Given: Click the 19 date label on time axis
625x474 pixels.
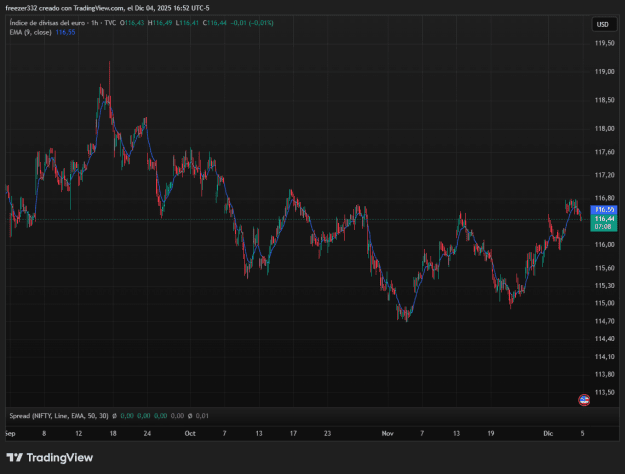Looking at the screenshot, I should pos(491,433).
